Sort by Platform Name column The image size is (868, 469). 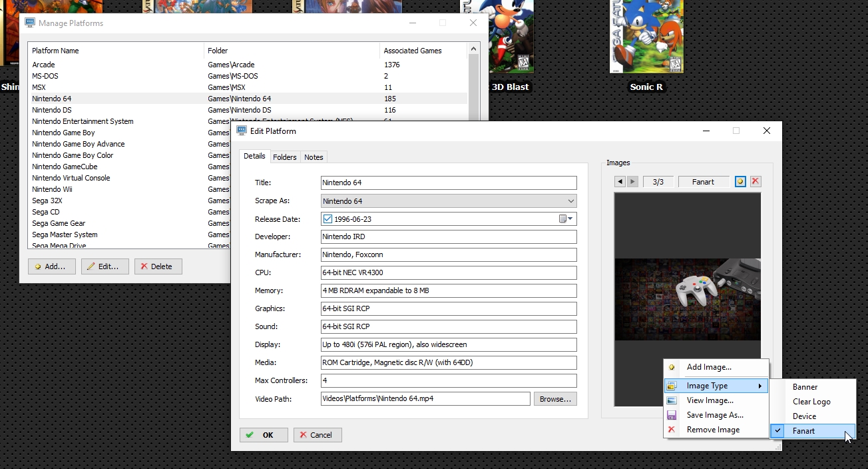pos(116,51)
